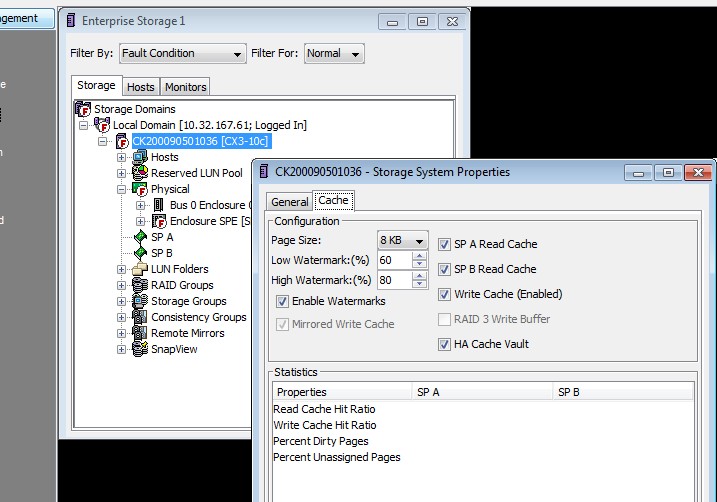Select the Percent Unassigned Pages row
The image size is (717, 502).
[483, 457]
